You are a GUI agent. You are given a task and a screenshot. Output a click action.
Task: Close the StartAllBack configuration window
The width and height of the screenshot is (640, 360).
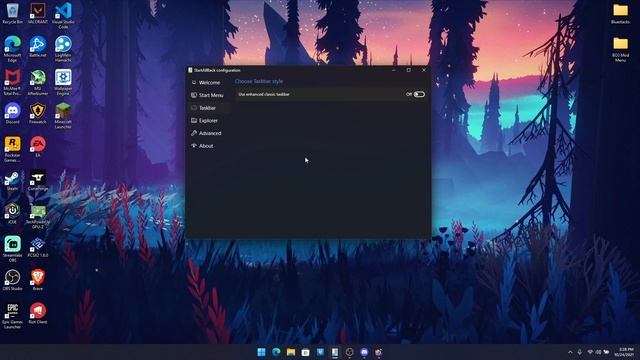(x=424, y=70)
